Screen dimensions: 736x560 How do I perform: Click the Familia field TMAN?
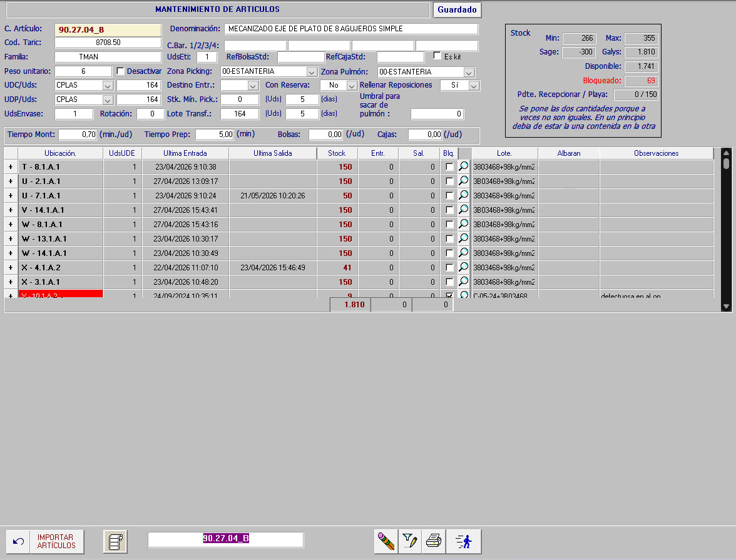click(108, 57)
